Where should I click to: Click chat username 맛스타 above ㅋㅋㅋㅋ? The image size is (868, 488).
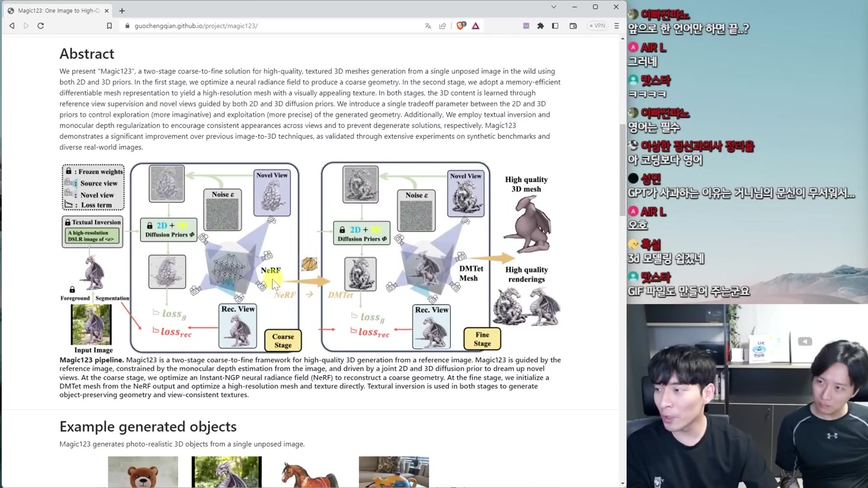(x=656, y=80)
